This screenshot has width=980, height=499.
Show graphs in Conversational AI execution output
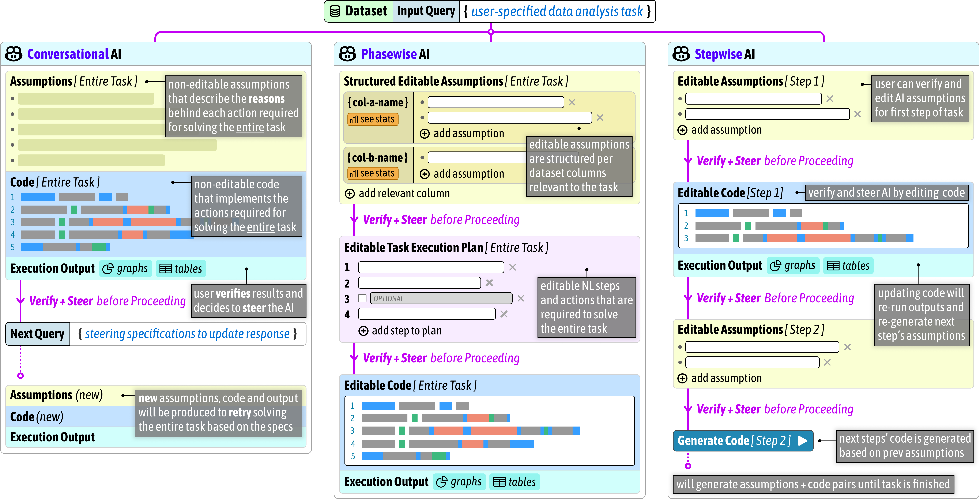[125, 269]
